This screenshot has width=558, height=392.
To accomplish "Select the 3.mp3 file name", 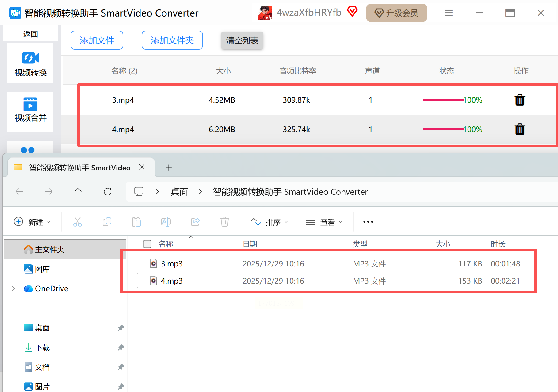I will pos(172,264).
